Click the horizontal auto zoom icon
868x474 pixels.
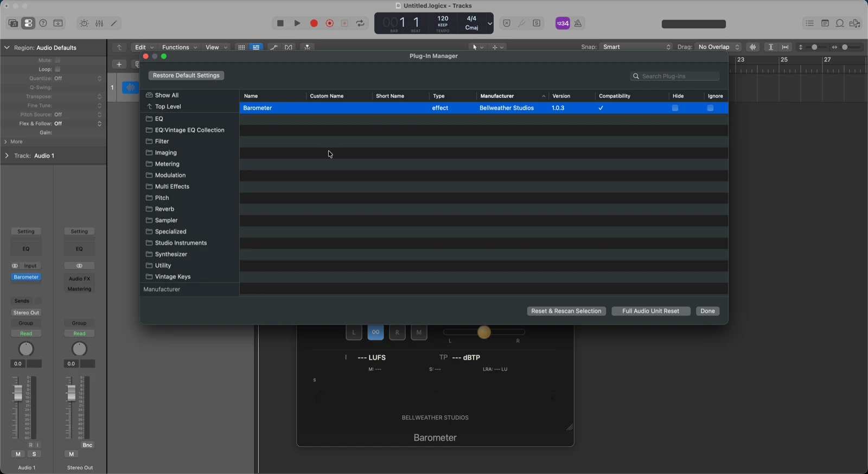click(785, 47)
